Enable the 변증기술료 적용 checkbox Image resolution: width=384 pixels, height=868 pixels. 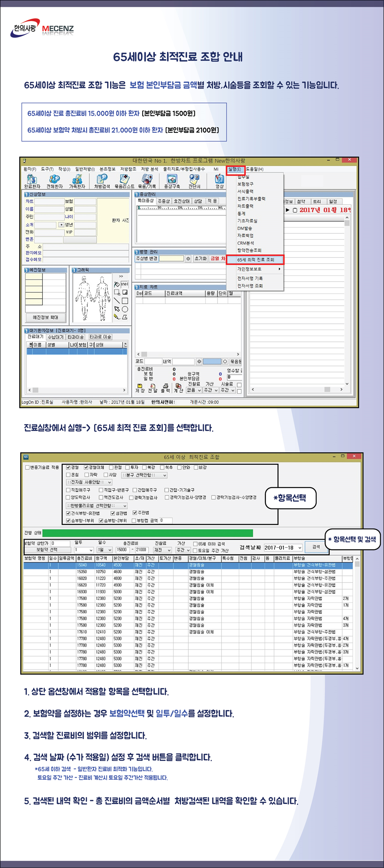[28, 468]
